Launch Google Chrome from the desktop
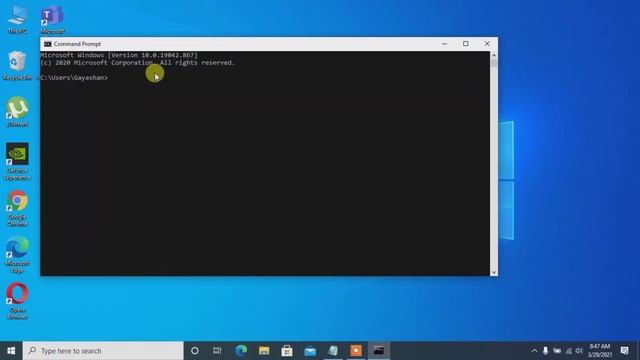The image size is (640, 360). [17, 209]
